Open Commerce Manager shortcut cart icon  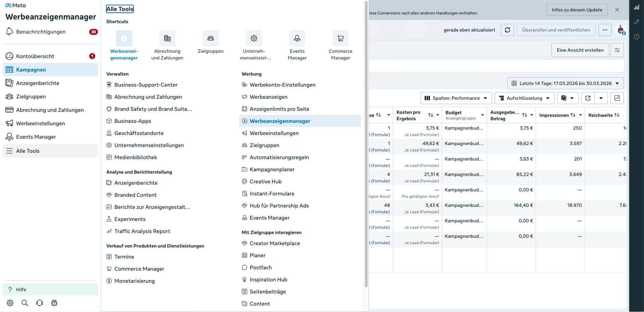[340, 38]
